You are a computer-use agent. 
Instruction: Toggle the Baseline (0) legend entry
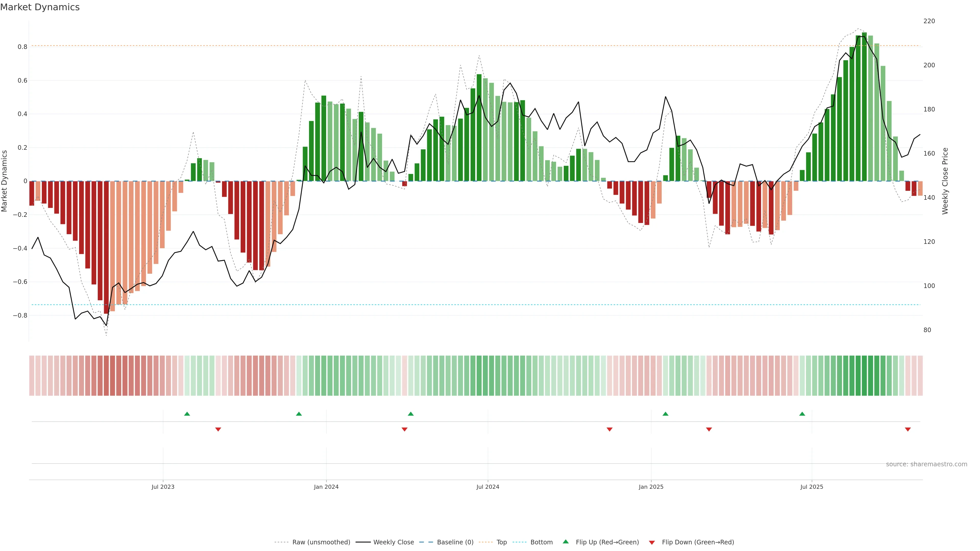(455, 542)
